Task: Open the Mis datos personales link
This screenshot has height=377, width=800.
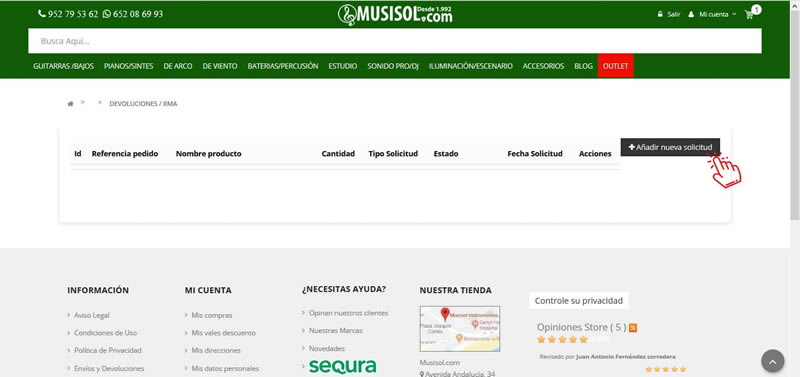Action: (225, 368)
